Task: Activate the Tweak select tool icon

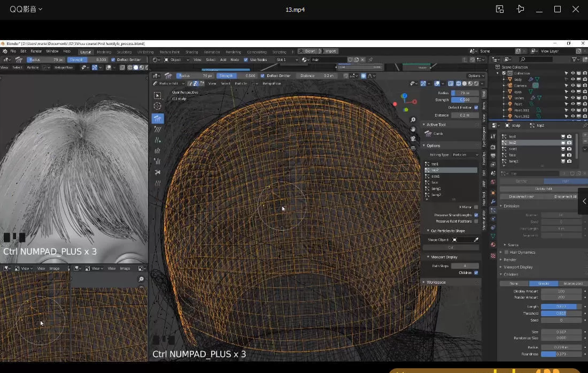Action: [x=158, y=96]
